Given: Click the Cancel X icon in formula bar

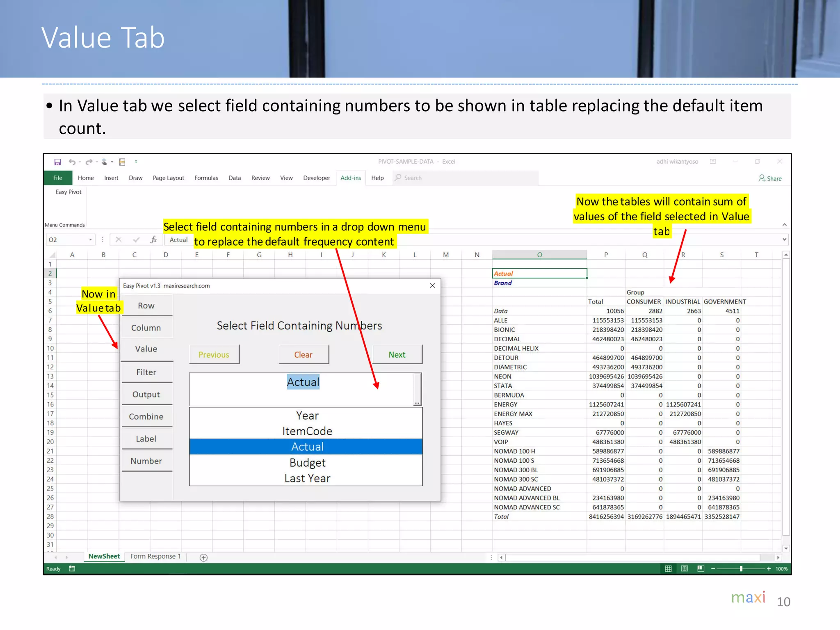Looking at the screenshot, I should coord(118,240).
